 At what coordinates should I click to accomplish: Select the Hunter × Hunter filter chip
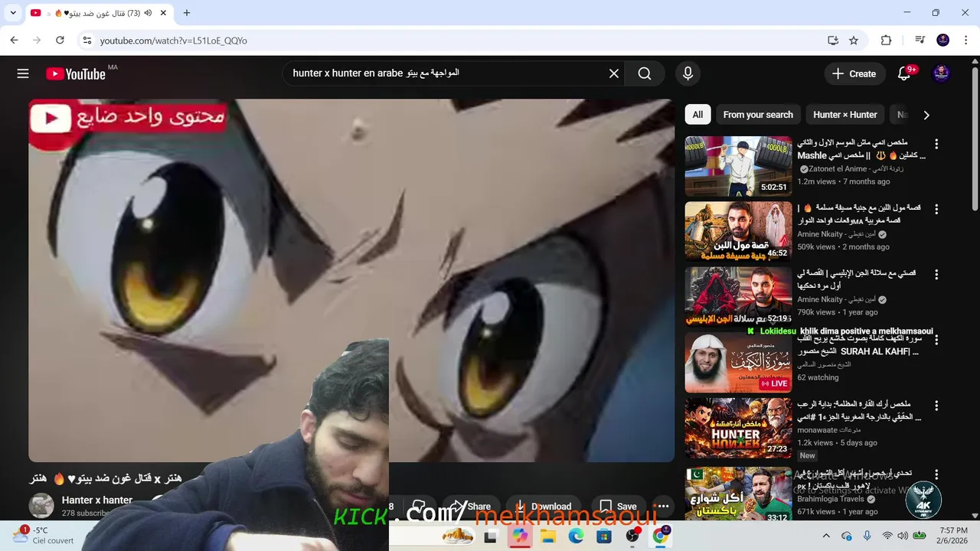pyautogui.click(x=845, y=115)
